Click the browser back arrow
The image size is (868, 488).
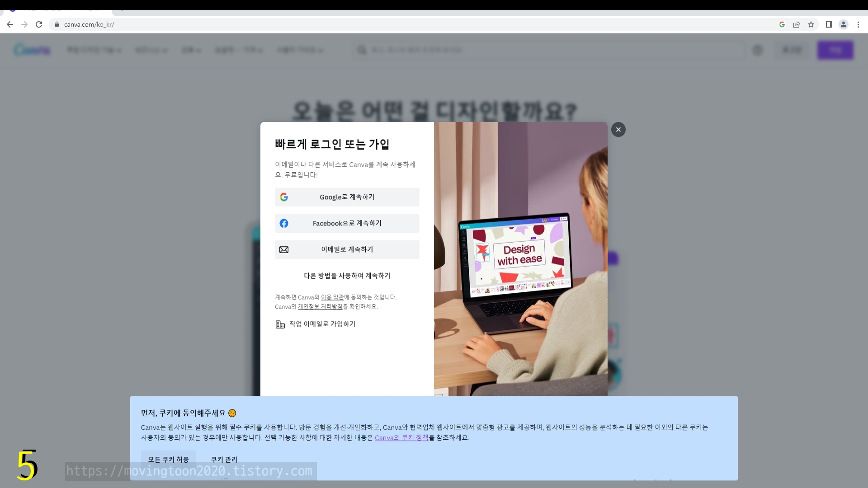coord(10,24)
